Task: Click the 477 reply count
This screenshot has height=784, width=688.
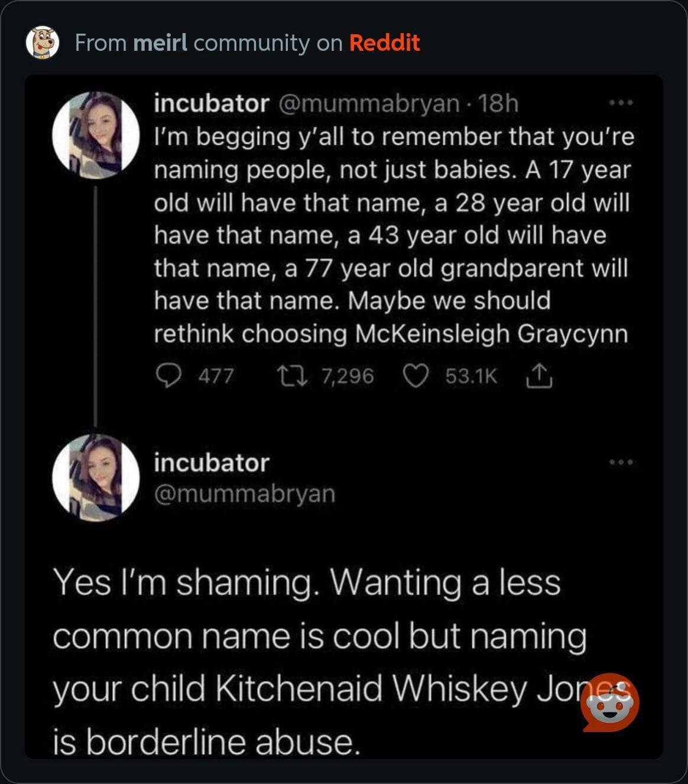Action: tap(216, 376)
